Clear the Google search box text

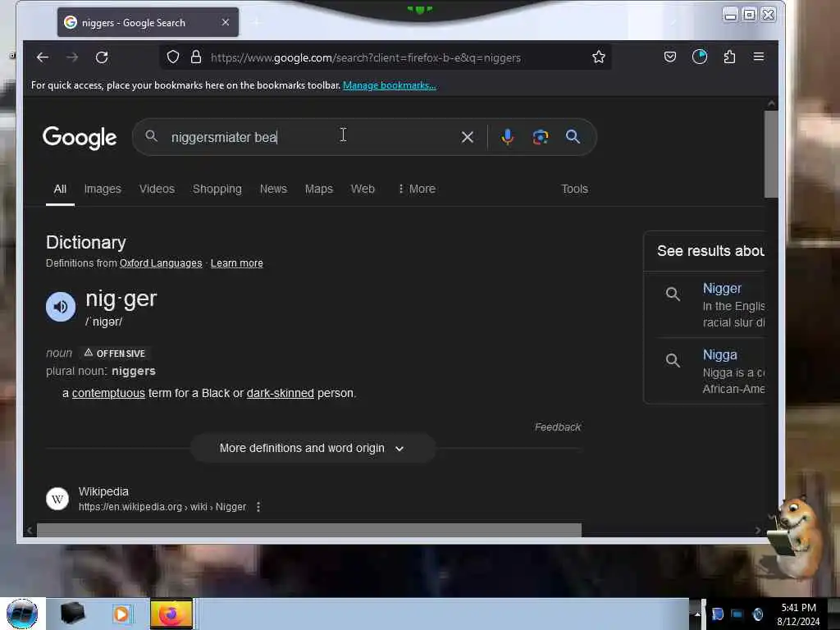tap(467, 137)
